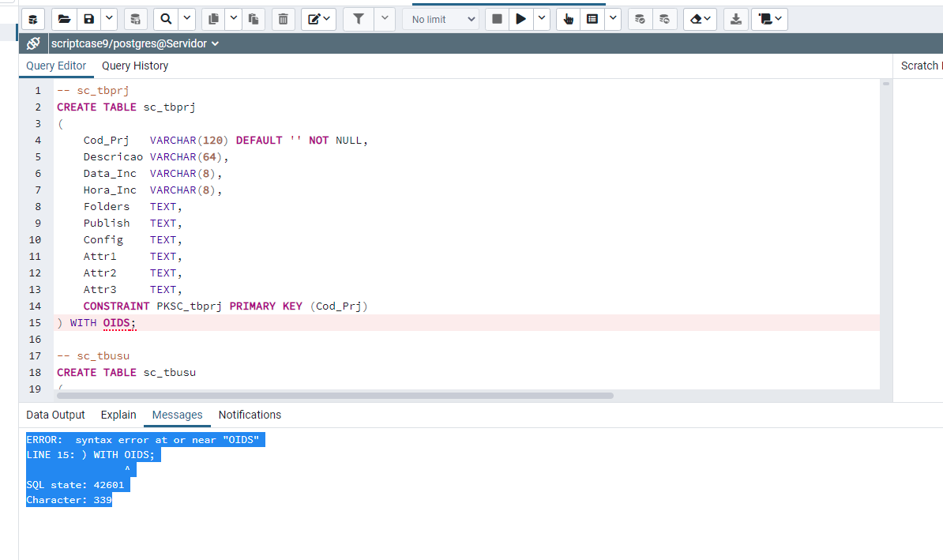The width and height of the screenshot is (943, 560).
Task: Click the Download results icon
Action: point(735,19)
